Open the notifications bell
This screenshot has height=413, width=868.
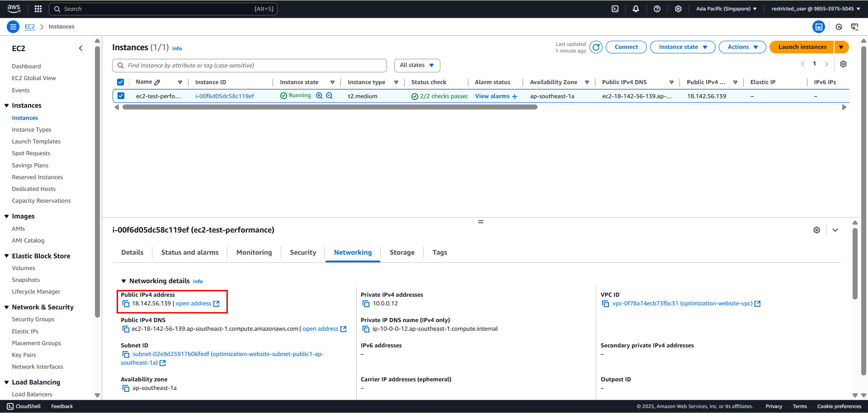pyautogui.click(x=636, y=9)
